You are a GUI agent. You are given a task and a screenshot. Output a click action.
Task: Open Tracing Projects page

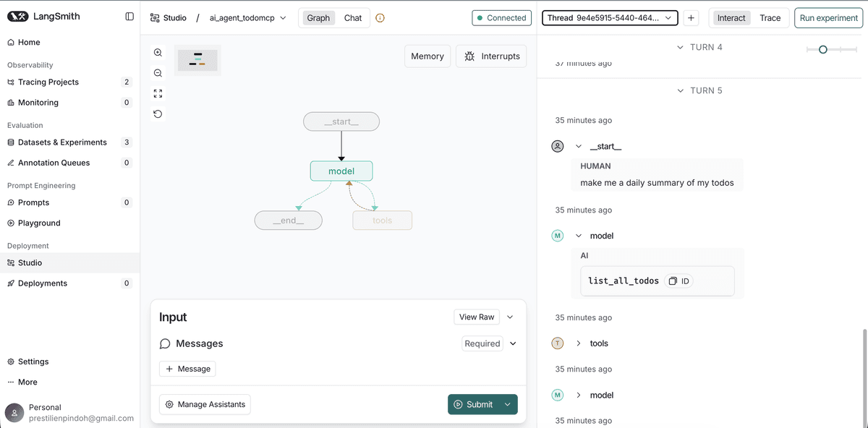(69, 82)
